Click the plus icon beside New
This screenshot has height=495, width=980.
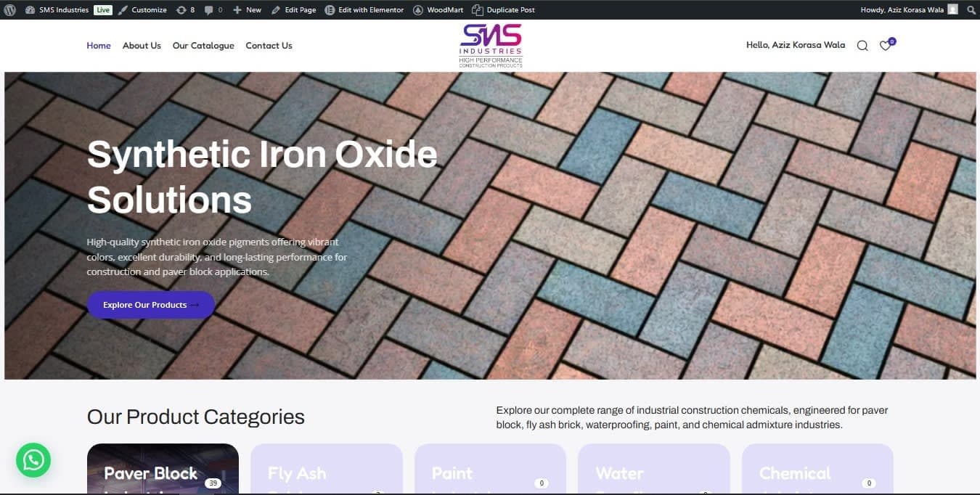pyautogui.click(x=237, y=10)
